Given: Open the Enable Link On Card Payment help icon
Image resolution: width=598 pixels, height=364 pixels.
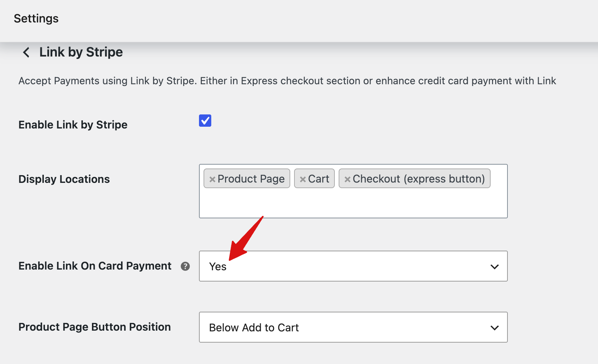Looking at the screenshot, I should [x=185, y=266].
